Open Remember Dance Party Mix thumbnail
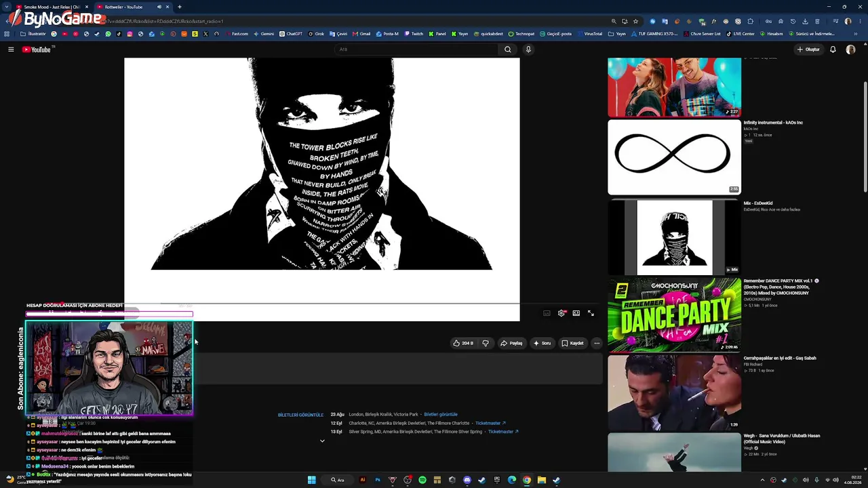The width and height of the screenshot is (868, 488). coord(674,315)
